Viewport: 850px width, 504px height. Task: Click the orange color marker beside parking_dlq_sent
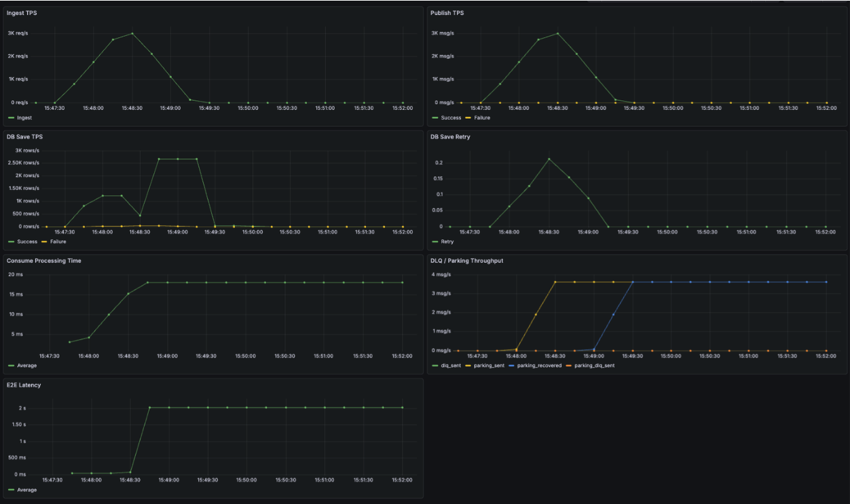(x=570, y=366)
